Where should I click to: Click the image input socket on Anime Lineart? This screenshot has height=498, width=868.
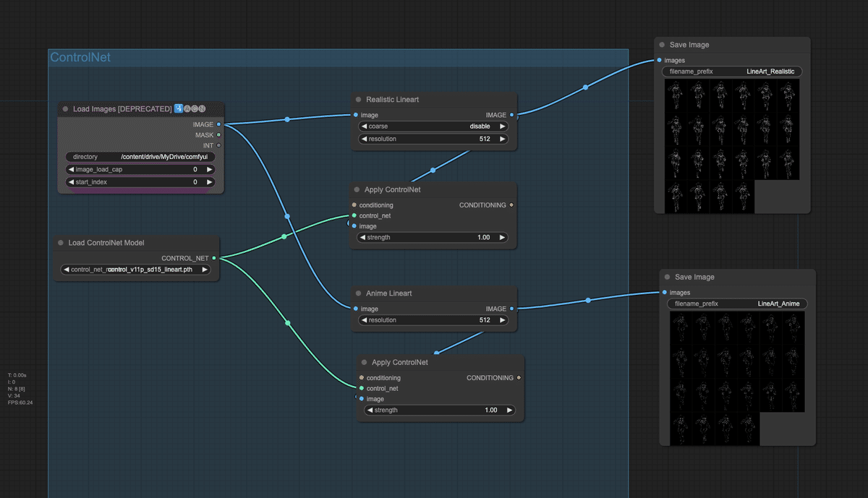pos(357,309)
